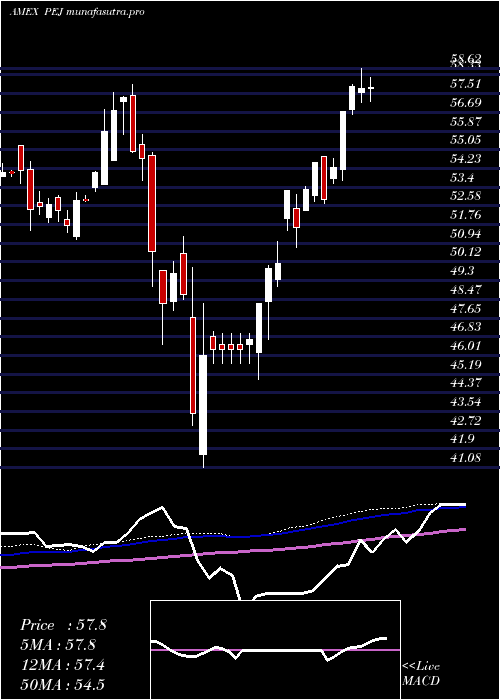The width and height of the screenshot is (500, 700).
Task: Select the 53.4 price axis label
Action: pos(463,177)
